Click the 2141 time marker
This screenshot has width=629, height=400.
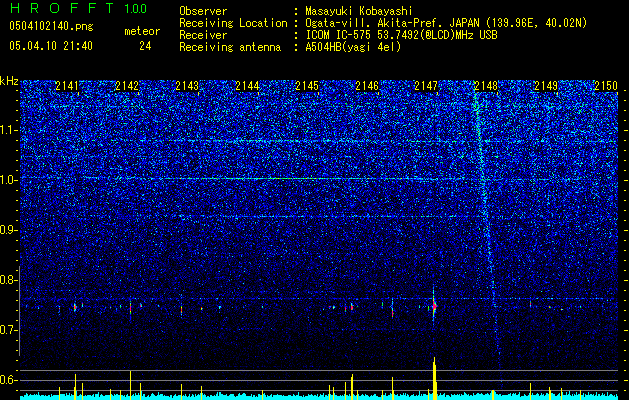(67, 86)
